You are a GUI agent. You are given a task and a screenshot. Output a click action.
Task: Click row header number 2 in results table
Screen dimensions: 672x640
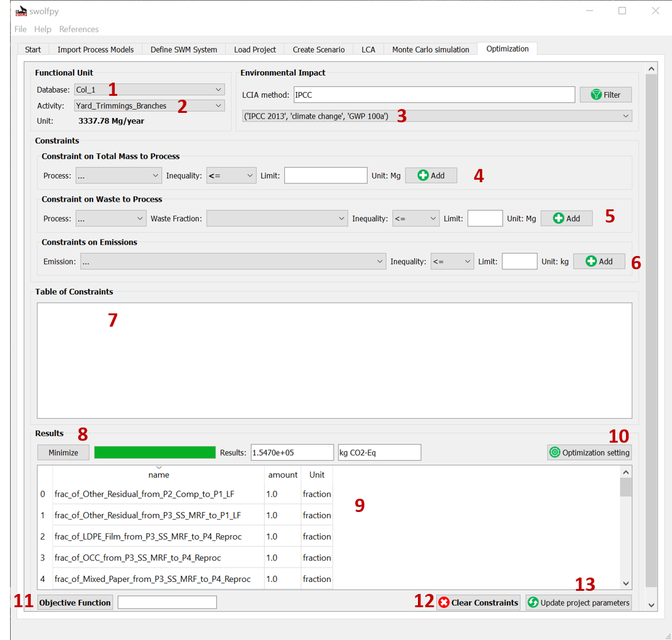click(43, 537)
